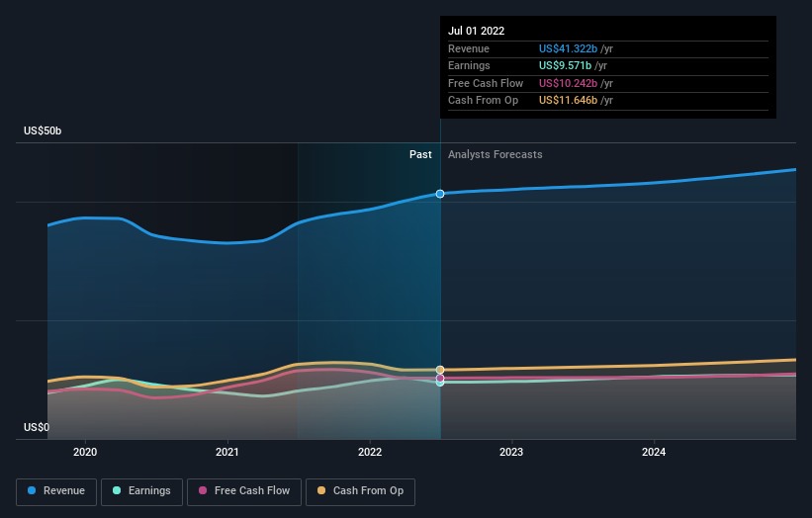
Task: Click the Jul 01 2022 tooltip date
Action: pos(476,31)
